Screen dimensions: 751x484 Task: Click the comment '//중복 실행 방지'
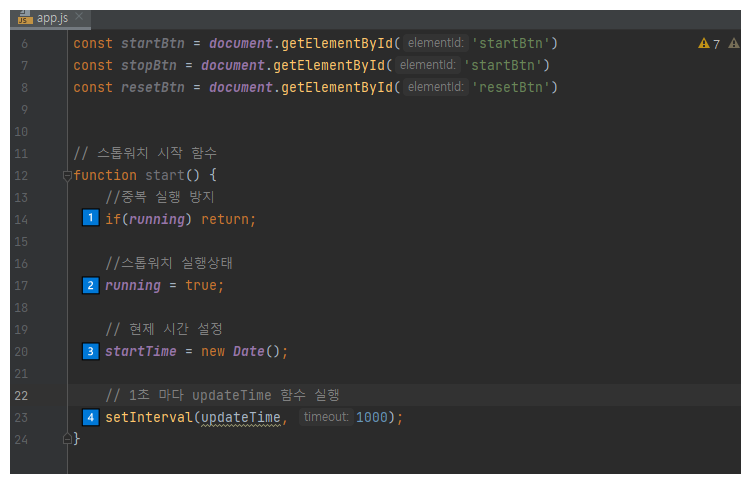coord(159,197)
